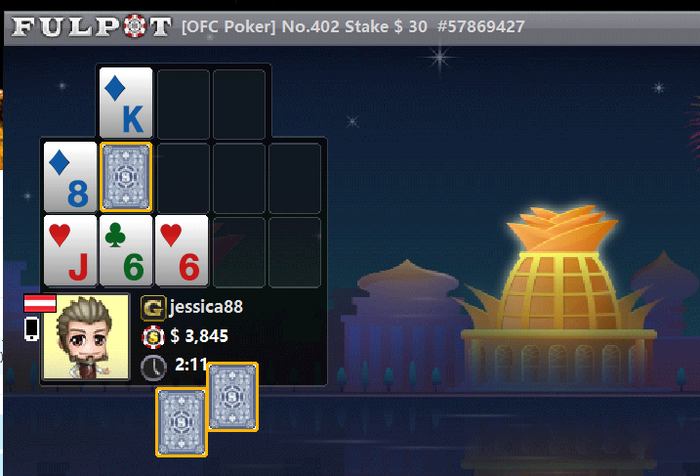Select the 6 of hearts card

(182, 251)
